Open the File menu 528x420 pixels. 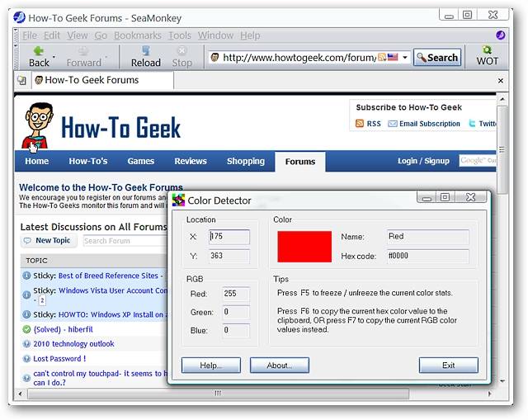[x=30, y=35]
